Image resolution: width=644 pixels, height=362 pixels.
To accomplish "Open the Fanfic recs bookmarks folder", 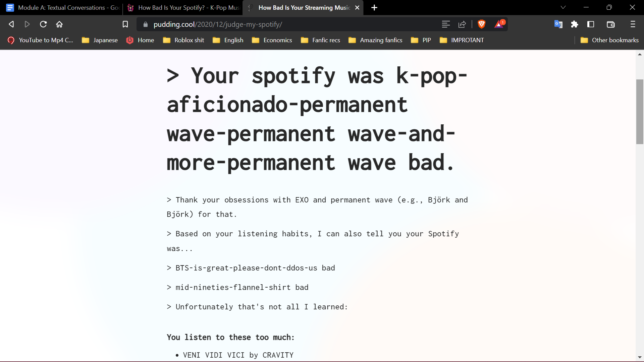I will [321, 40].
